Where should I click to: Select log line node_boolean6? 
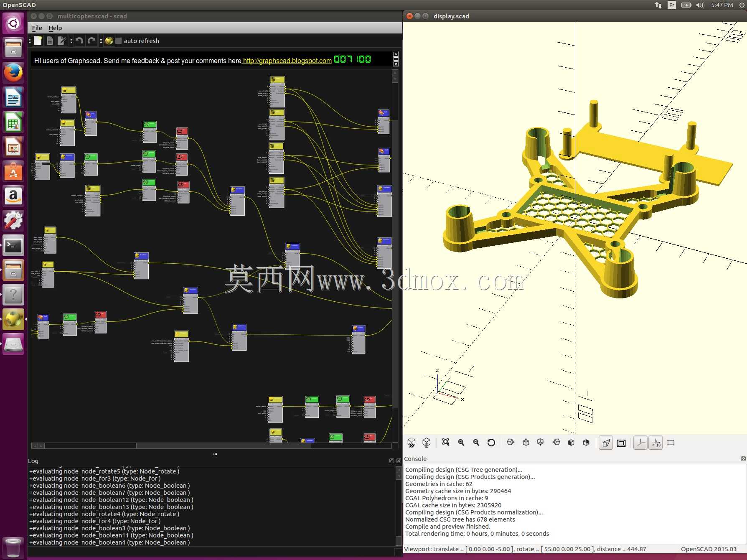(109, 486)
